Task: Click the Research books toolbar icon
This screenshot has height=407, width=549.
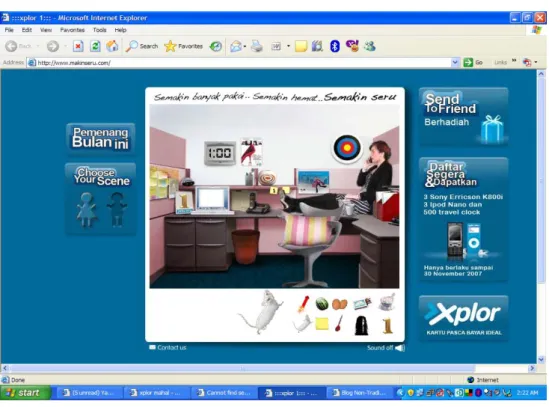Action: click(x=317, y=46)
